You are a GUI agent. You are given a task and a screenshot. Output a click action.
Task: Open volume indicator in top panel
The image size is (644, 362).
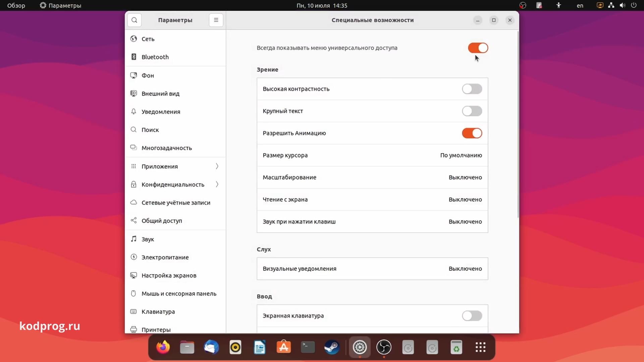pos(623,5)
